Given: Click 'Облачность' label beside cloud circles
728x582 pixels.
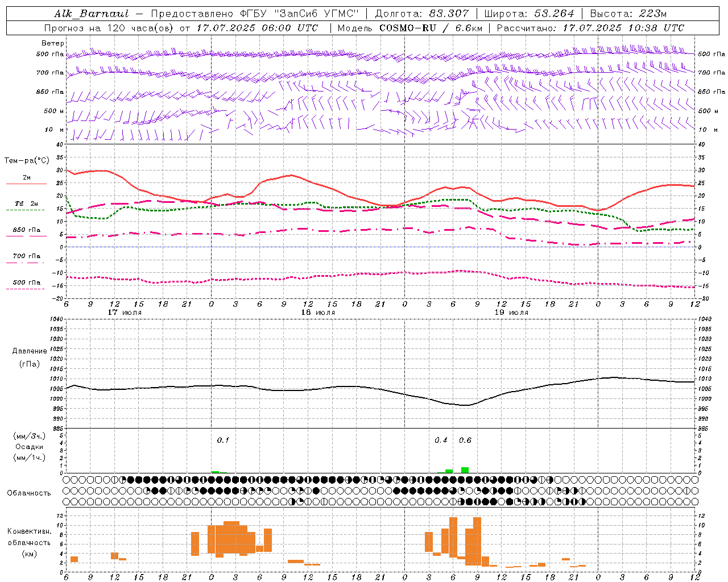Looking at the screenshot, I should [x=29, y=493].
